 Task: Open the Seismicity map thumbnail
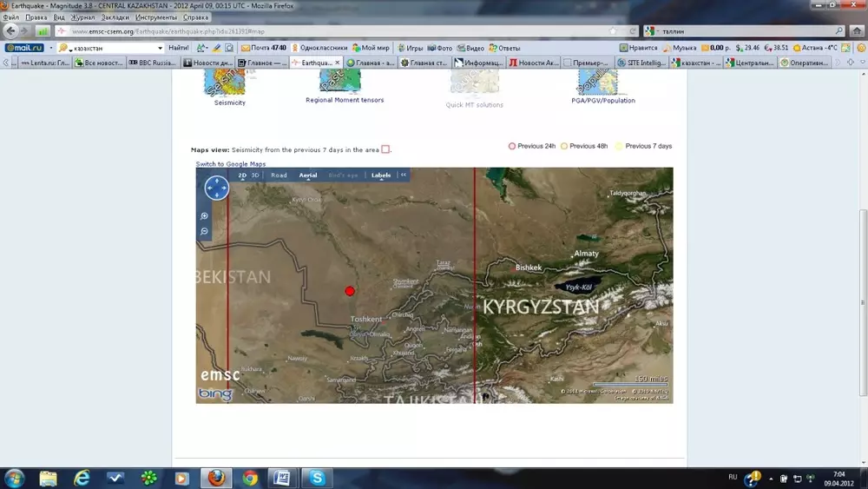point(225,84)
